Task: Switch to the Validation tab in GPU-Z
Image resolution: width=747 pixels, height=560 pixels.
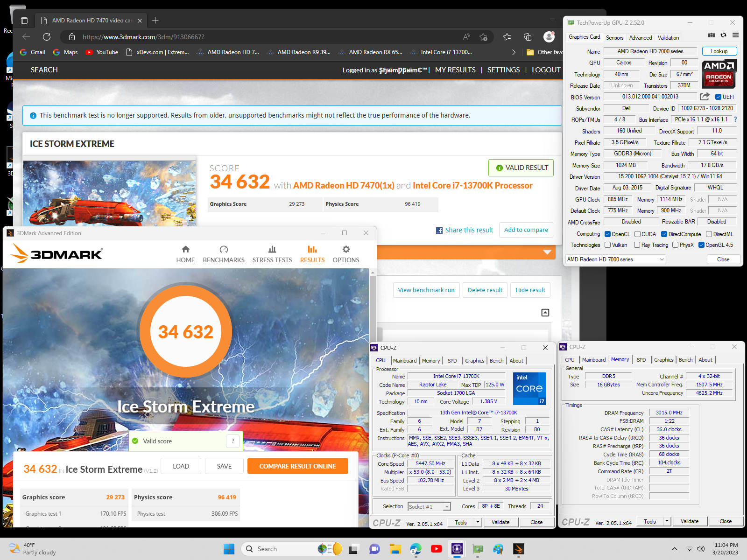Action: (668, 38)
